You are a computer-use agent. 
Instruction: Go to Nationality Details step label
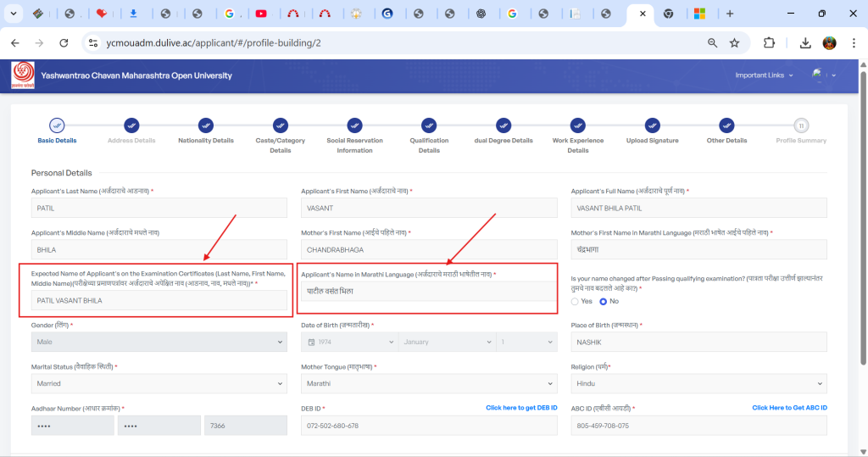tap(206, 141)
